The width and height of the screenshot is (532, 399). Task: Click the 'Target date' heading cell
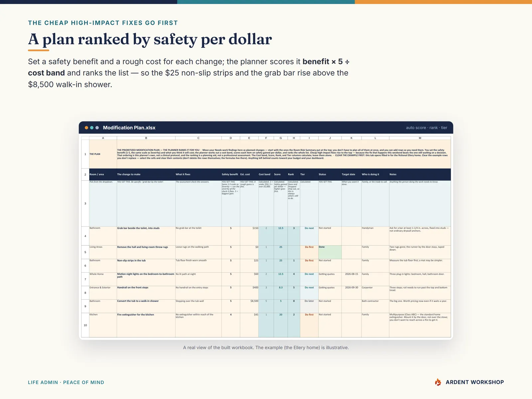(x=351, y=174)
